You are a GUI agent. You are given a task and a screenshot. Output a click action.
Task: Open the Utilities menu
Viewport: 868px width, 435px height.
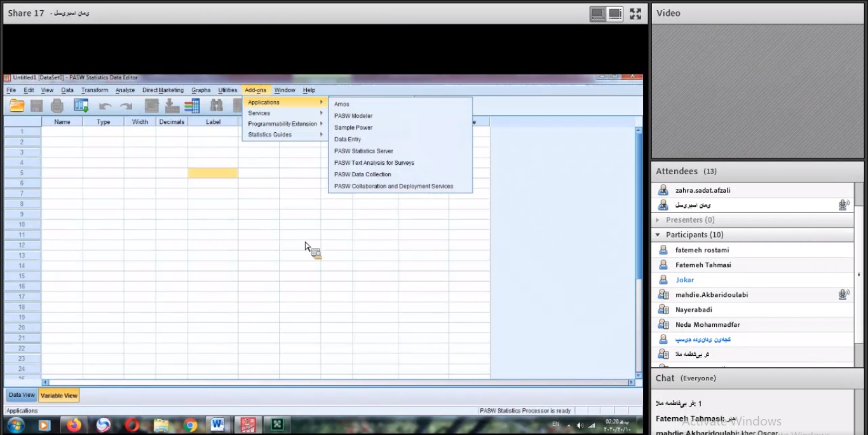pos(227,90)
